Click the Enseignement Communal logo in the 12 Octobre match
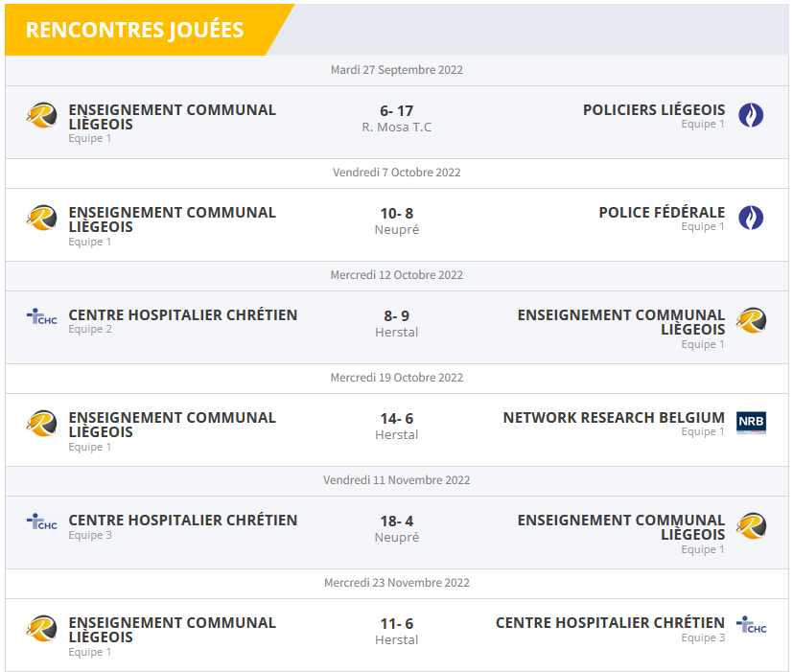This screenshot has height=672, width=793. click(x=751, y=320)
